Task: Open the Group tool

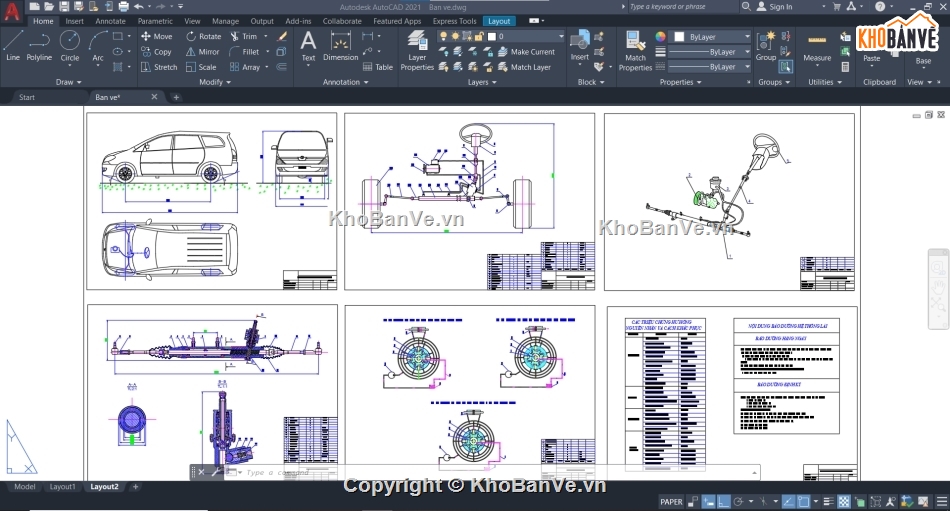Action: [766, 46]
